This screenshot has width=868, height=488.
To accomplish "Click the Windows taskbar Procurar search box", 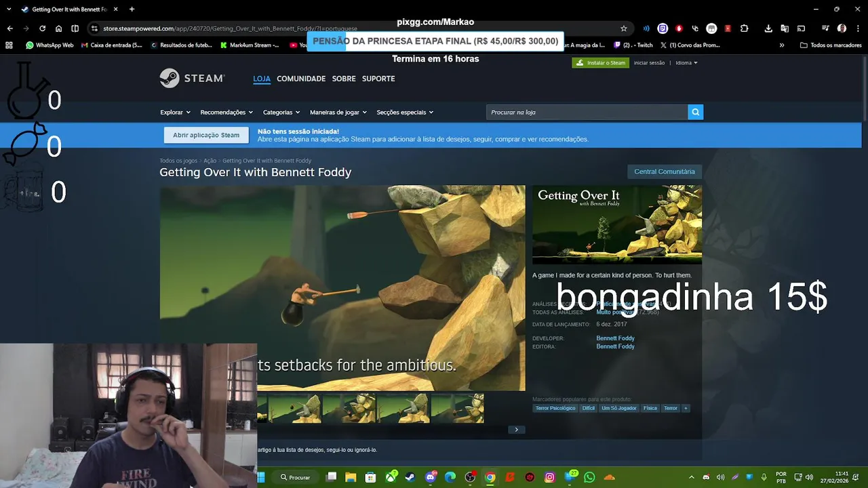I will 296,477.
